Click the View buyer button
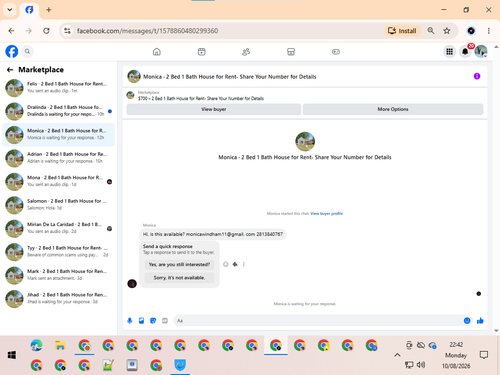This screenshot has width=500, height=375. [x=214, y=109]
